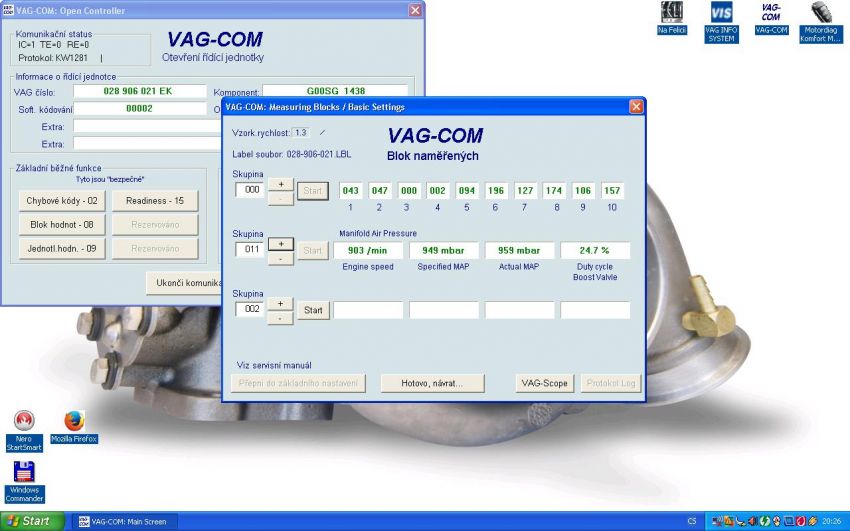Click the VAG číslo field 028 906 021 EK
850x531 pixels.
tap(140, 91)
